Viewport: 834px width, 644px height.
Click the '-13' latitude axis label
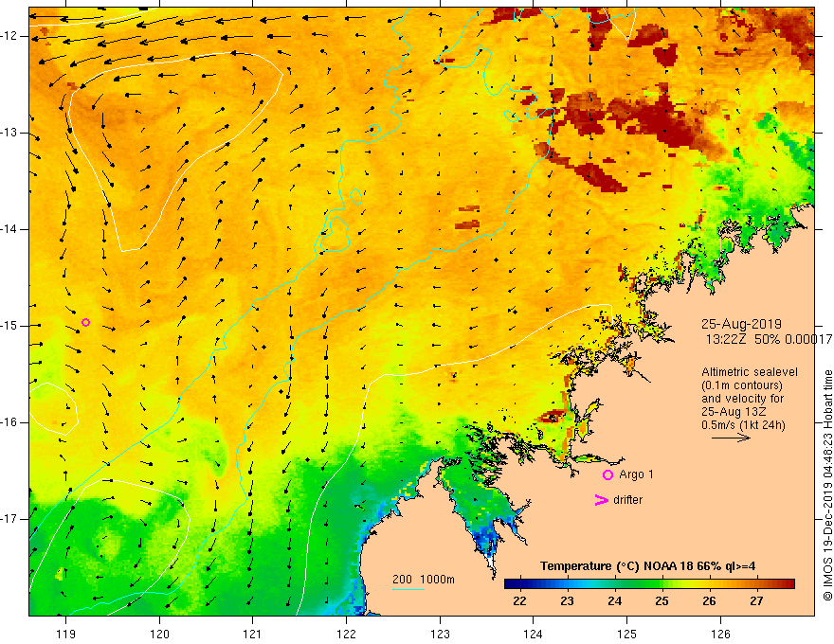(10, 133)
